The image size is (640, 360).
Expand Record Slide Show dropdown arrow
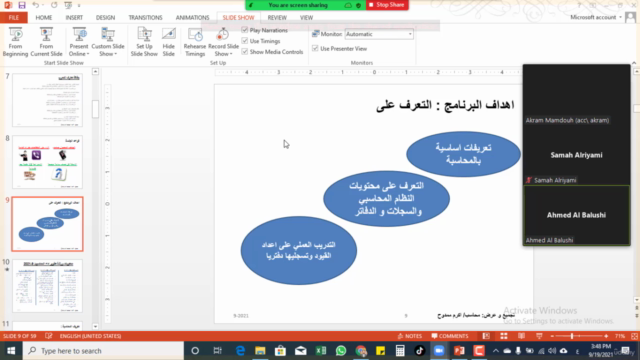231,54
